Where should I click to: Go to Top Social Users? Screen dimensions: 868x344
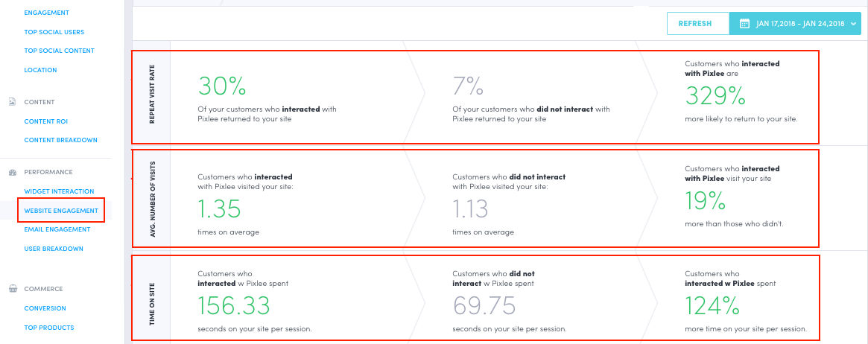pos(54,32)
